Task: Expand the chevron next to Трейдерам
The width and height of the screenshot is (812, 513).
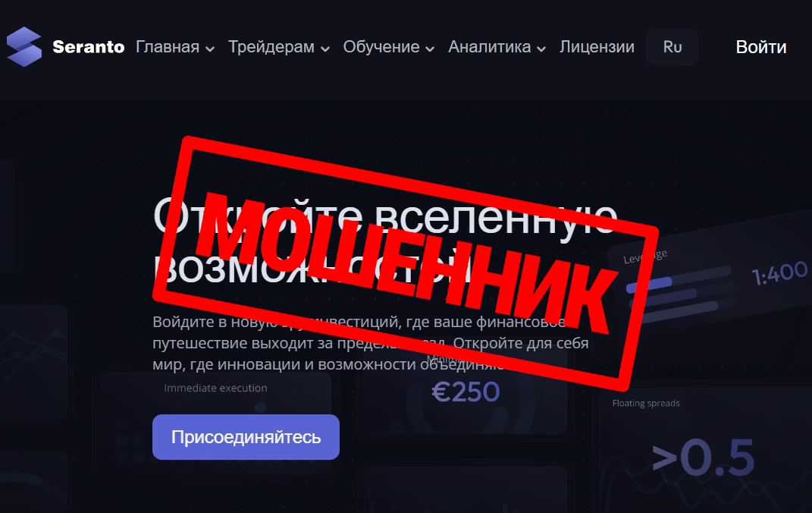Action: (x=325, y=49)
